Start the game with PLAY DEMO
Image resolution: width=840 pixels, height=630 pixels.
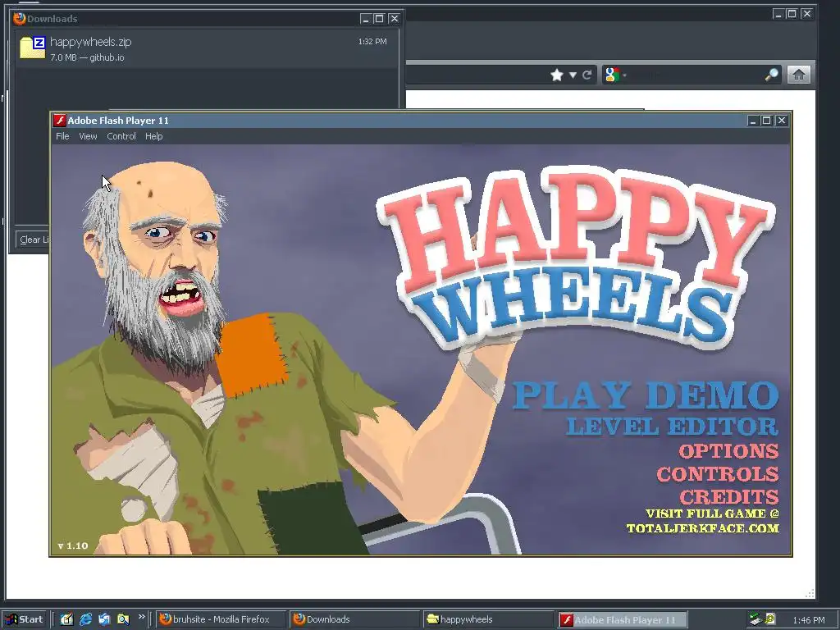point(645,396)
